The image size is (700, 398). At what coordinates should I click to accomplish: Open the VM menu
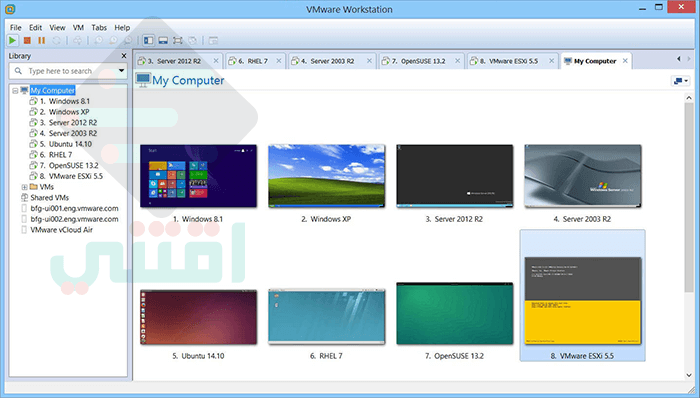[79, 27]
